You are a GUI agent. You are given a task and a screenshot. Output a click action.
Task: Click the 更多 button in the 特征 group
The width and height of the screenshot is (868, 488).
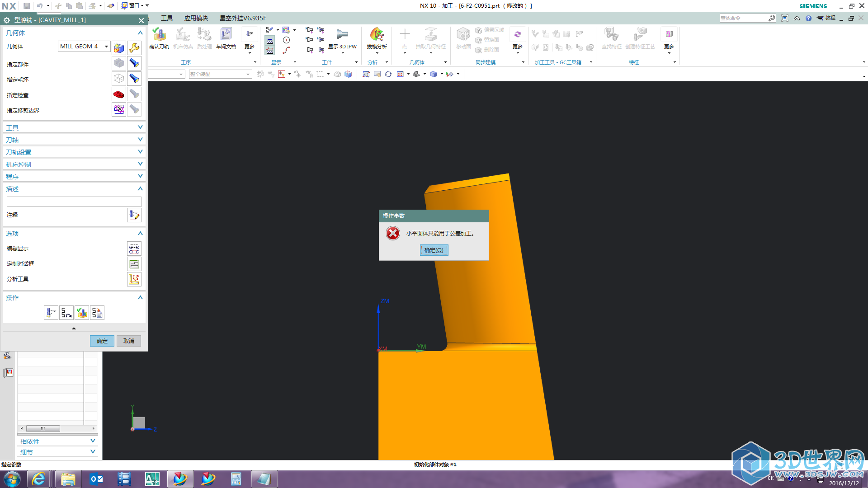click(x=669, y=40)
